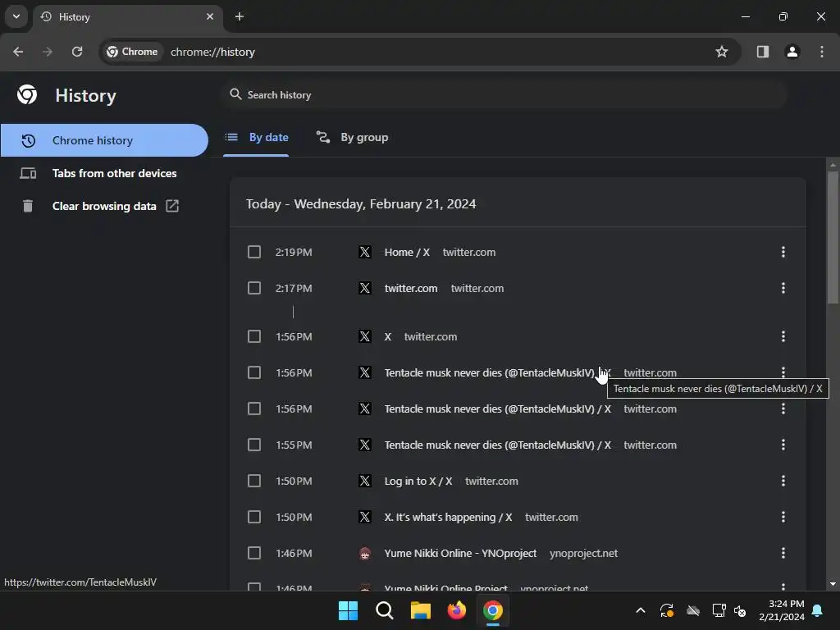Close the History tab
Image resolution: width=840 pixels, height=630 pixels.
pos(210,16)
